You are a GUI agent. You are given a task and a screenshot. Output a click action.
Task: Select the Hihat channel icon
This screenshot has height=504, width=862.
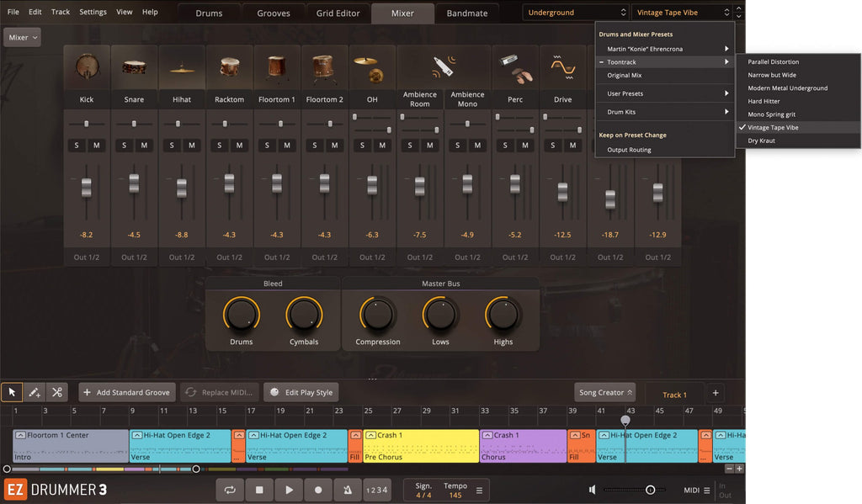pos(182,69)
